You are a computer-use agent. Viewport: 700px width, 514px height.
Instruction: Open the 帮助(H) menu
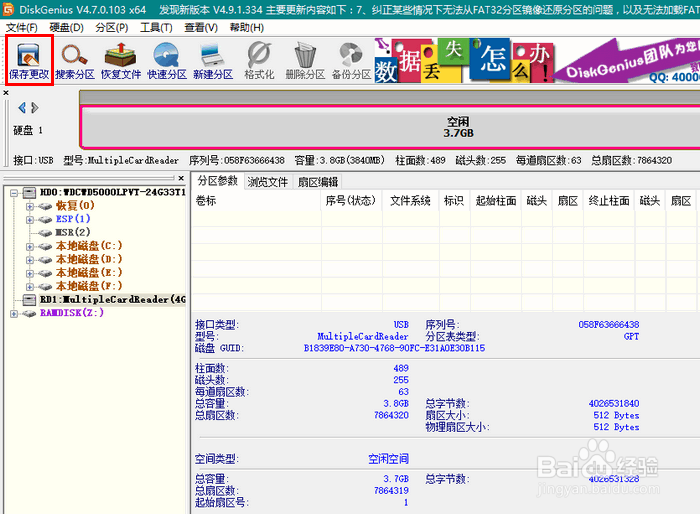pyautogui.click(x=246, y=28)
